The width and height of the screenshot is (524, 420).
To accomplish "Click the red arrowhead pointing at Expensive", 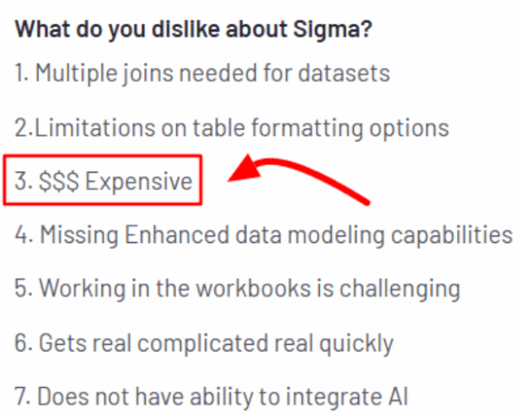I will pyautogui.click(x=245, y=169).
